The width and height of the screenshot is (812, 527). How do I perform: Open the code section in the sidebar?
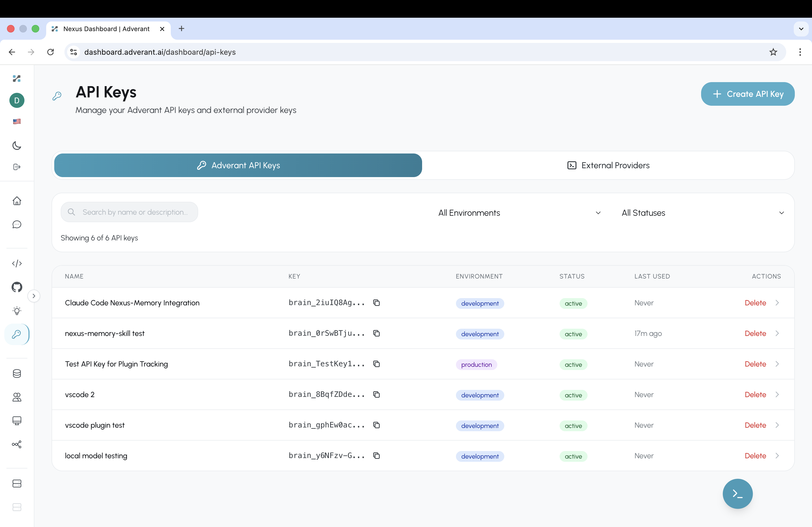[x=16, y=263]
